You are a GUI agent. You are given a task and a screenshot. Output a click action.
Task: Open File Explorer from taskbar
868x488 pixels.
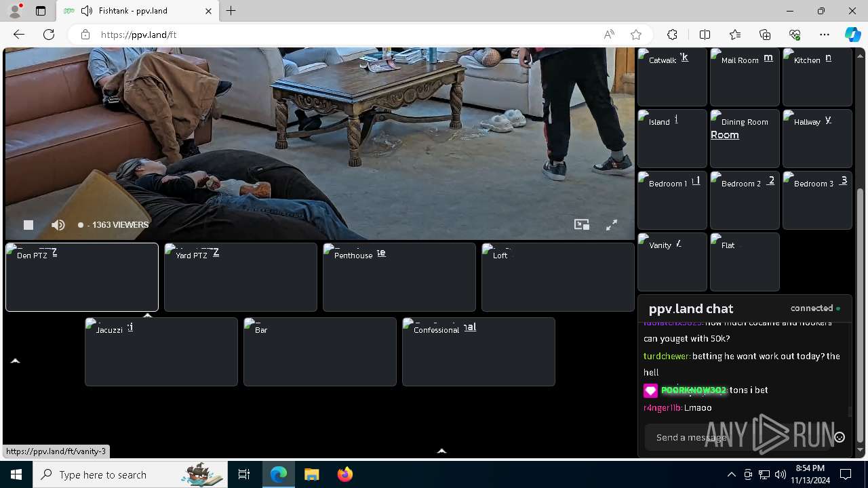[312, 474]
